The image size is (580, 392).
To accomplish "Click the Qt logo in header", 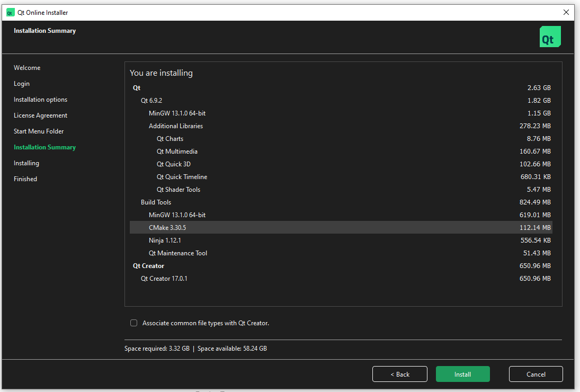I will click(x=550, y=37).
